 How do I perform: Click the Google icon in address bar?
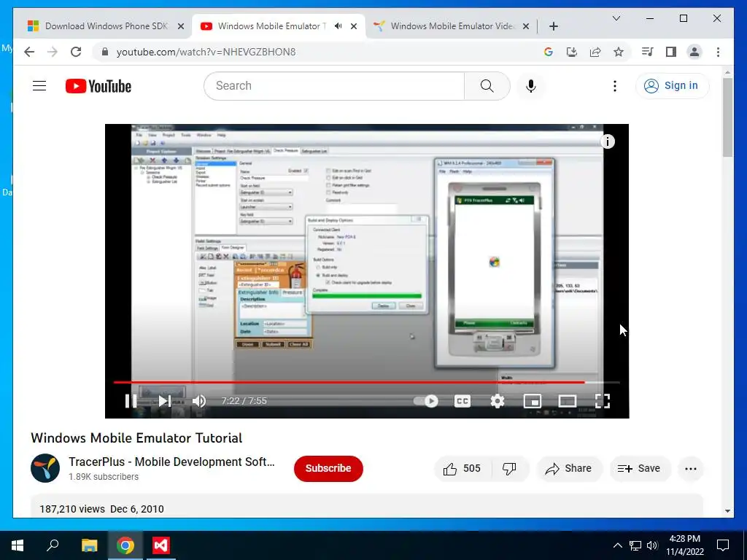tap(549, 52)
